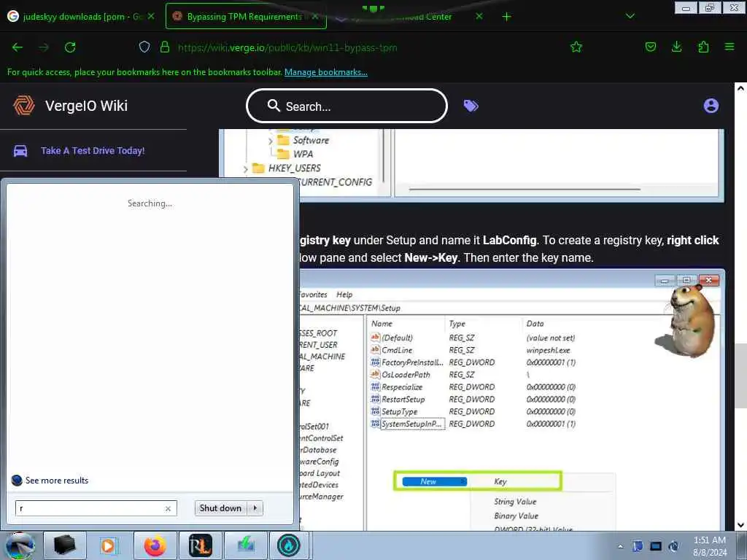Clear the Start menu search text
The image size is (747, 560).
[x=168, y=508]
